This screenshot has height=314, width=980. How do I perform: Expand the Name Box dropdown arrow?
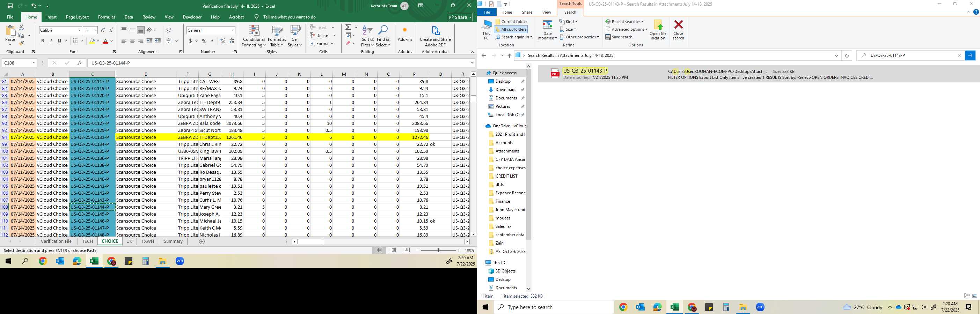tap(34, 63)
